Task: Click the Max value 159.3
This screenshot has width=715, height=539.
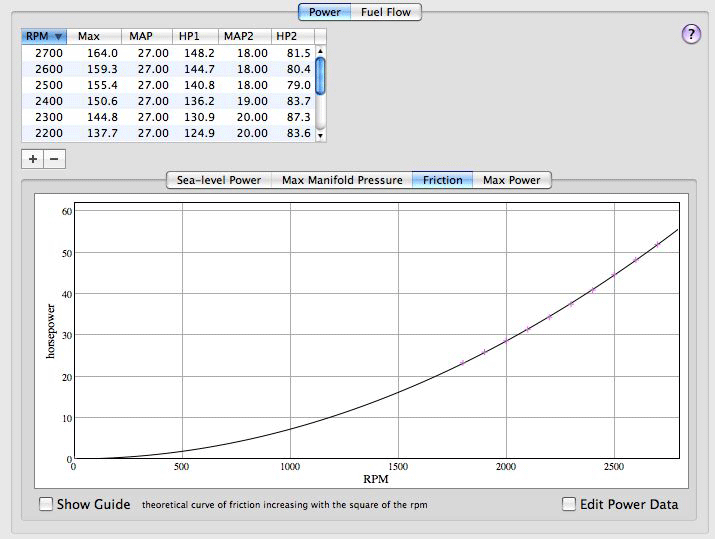Action: click(x=102, y=69)
